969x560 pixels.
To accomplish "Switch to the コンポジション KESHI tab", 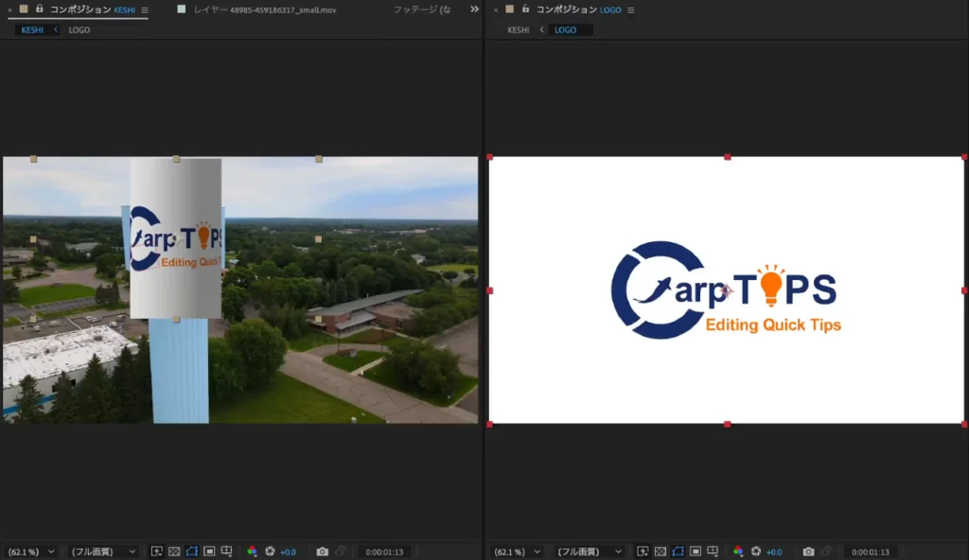I will [x=92, y=9].
